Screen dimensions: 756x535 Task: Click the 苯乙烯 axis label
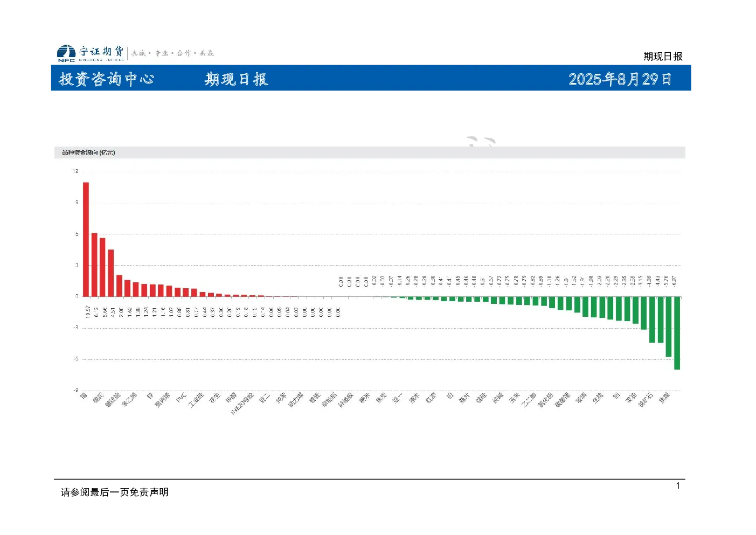tap(129, 400)
